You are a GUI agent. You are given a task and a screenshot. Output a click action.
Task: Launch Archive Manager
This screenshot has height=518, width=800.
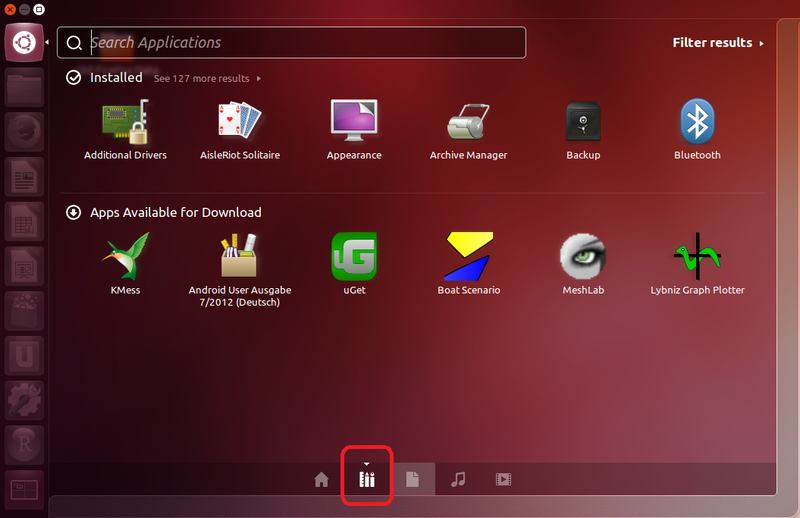pos(468,130)
